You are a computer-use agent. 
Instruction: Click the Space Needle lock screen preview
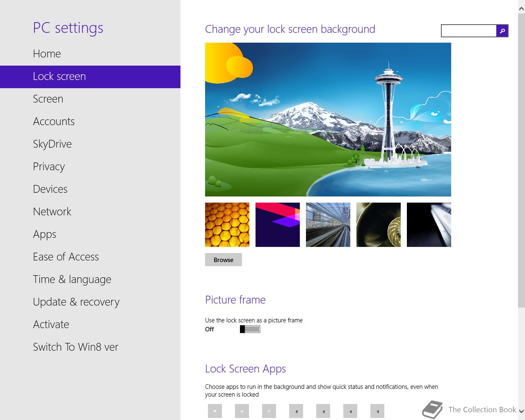[x=328, y=119]
